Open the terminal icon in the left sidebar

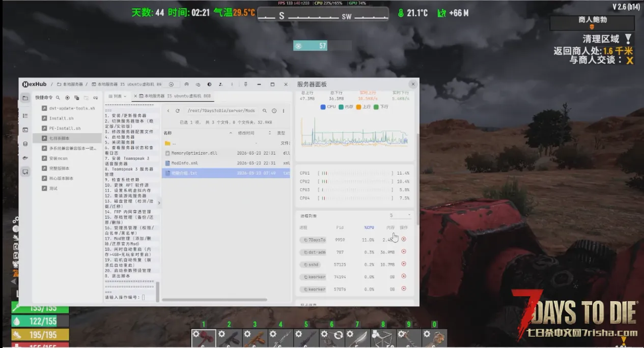point(25,130)
